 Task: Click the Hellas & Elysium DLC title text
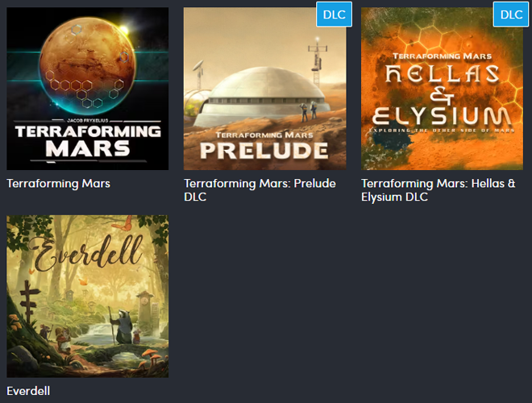tap(438, 190)
